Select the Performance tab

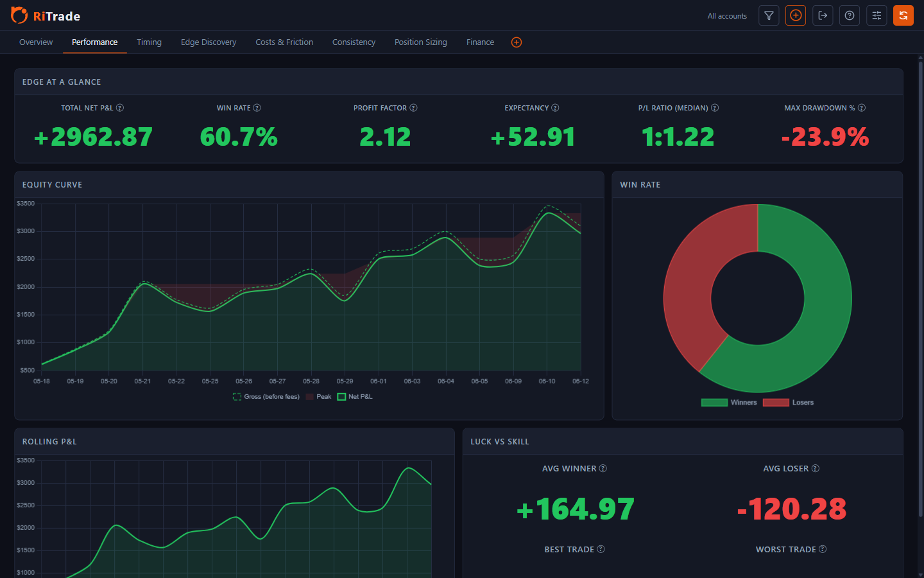tap(94, 42)
